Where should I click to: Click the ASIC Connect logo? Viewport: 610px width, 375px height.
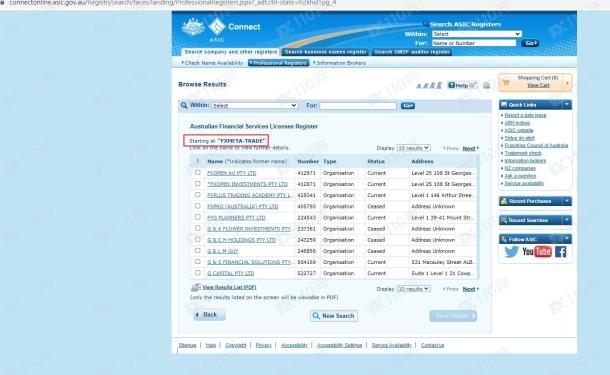(221, 30)
